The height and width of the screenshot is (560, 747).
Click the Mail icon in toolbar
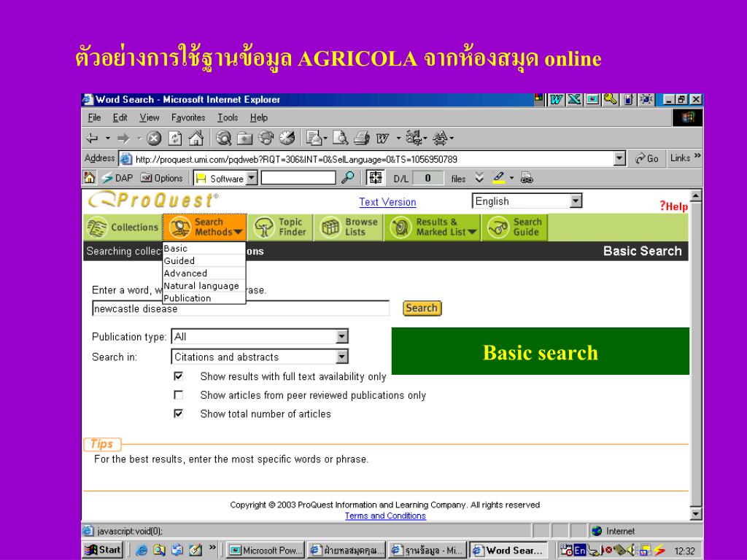tap(314, 139)
